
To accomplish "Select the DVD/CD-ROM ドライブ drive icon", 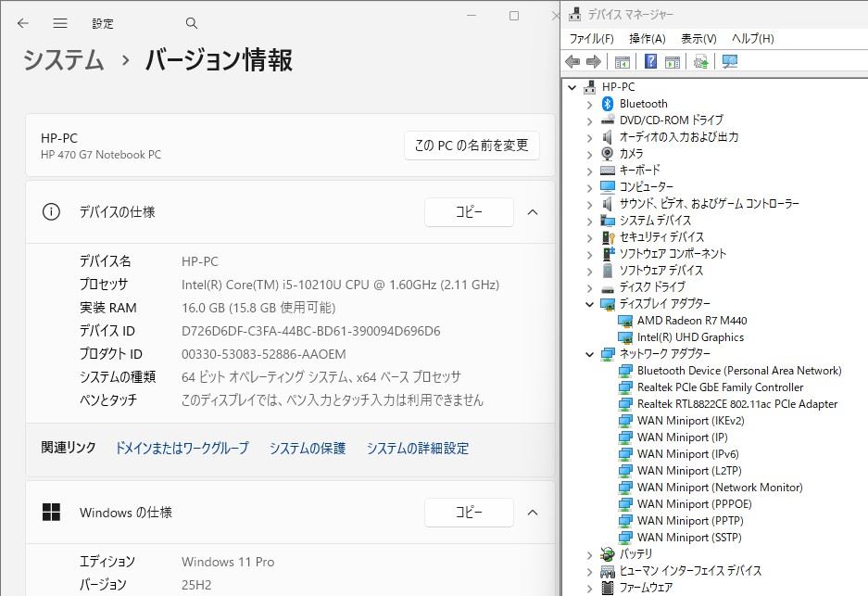I will tap(608, 120).
